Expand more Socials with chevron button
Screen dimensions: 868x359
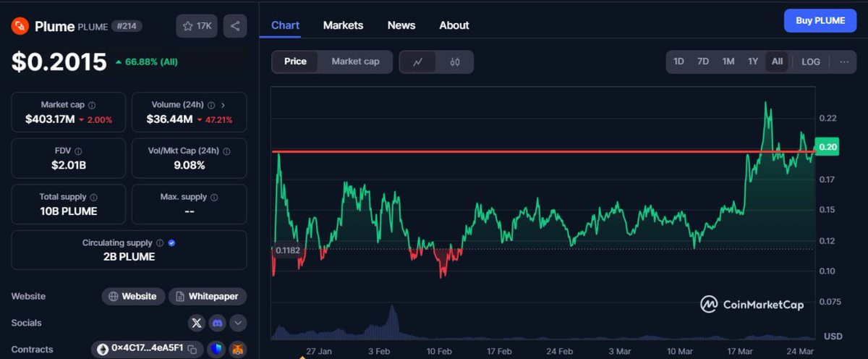(238, 323)
